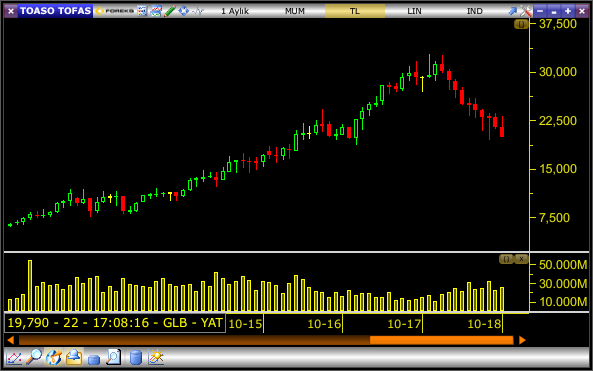
Task: Select the green pencil drawing tool
Action: pos(170,11)
